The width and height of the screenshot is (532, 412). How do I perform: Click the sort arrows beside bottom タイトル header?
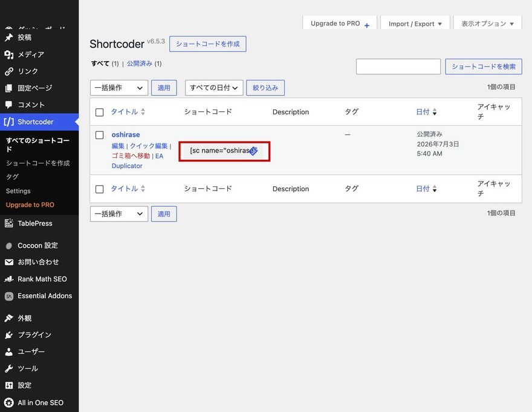click(143, 189)
